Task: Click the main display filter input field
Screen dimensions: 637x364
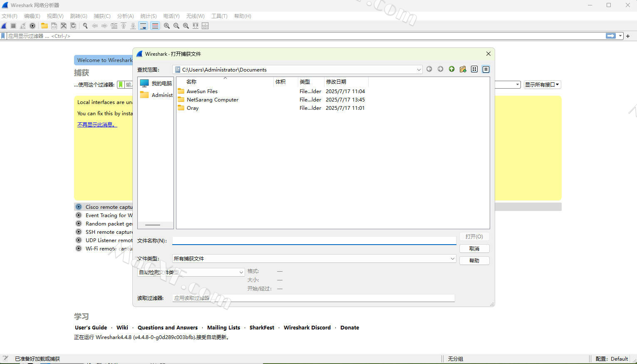Action: point(306,36)
